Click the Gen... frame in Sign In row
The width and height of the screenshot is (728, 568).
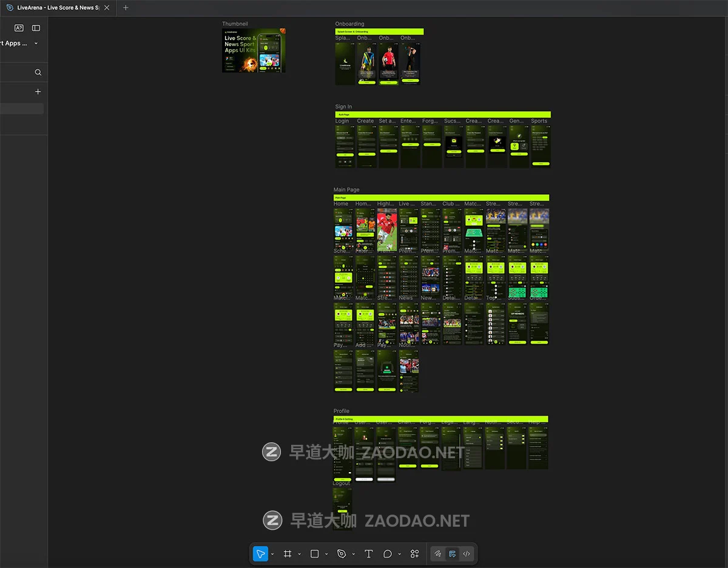pyautogui.click(x=519, y=146)
